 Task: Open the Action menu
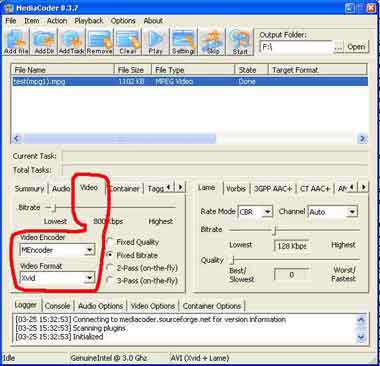(x=57, y=21)
